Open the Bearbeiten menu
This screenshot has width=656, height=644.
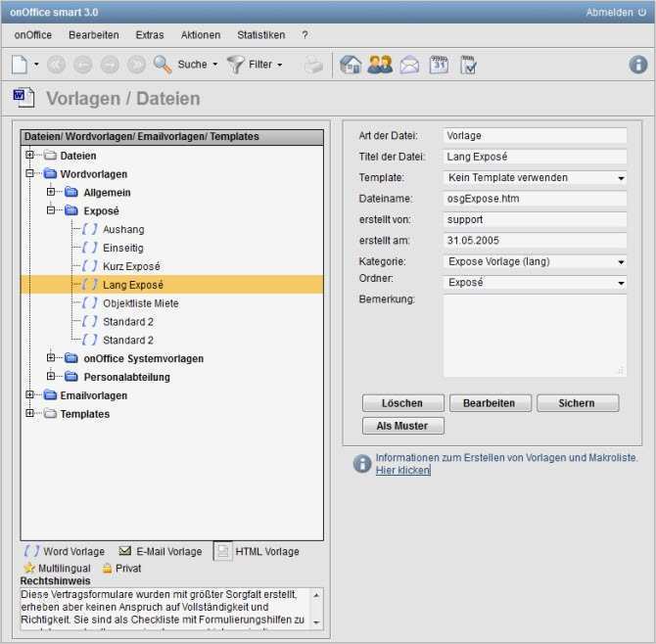tap(94, 35)
